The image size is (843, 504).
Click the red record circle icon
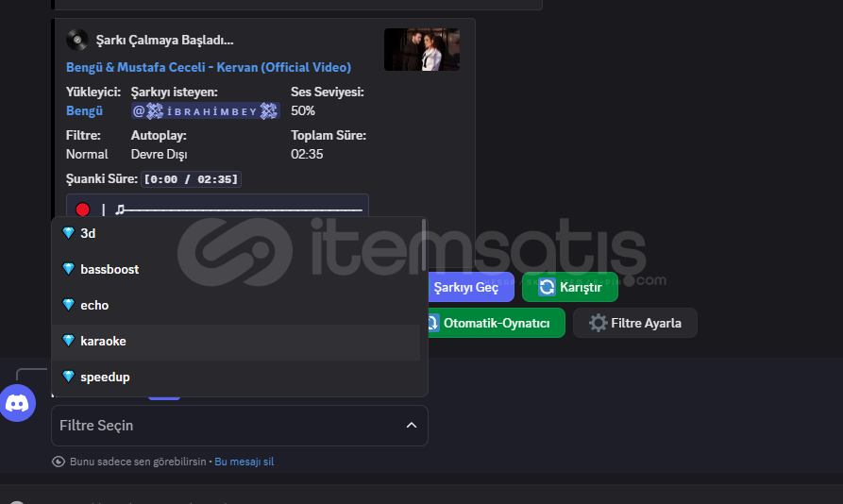click(83, 210)
